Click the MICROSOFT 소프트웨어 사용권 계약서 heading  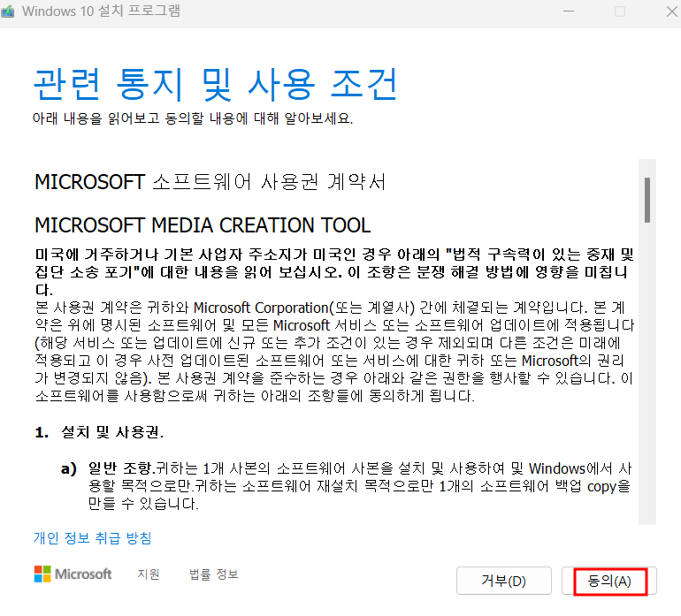[x=210, y=182]
